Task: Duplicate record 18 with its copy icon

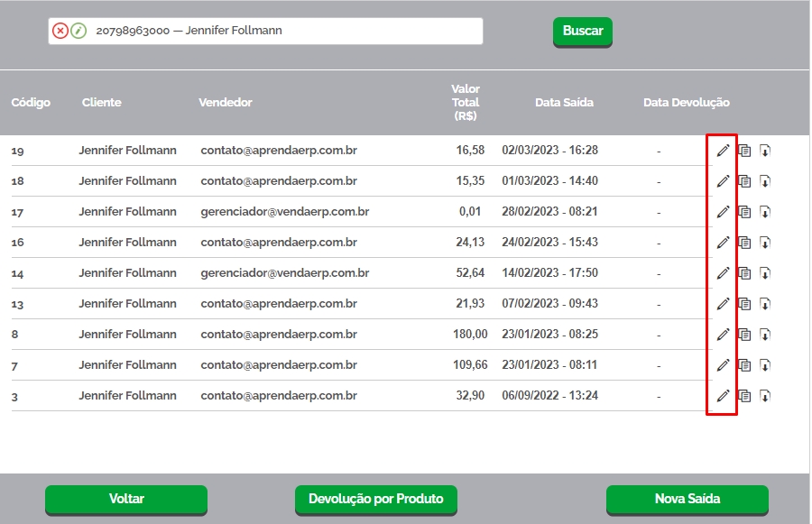Action: click(x=744, y=181)
